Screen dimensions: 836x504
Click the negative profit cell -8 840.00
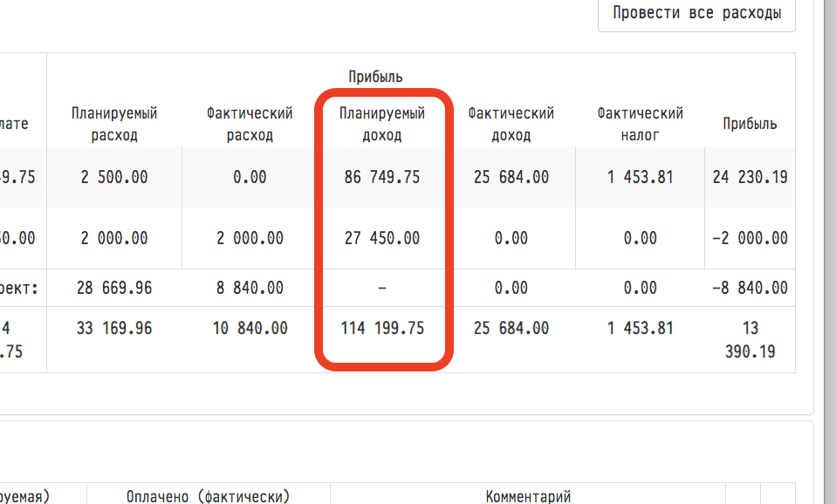point(750,288)
